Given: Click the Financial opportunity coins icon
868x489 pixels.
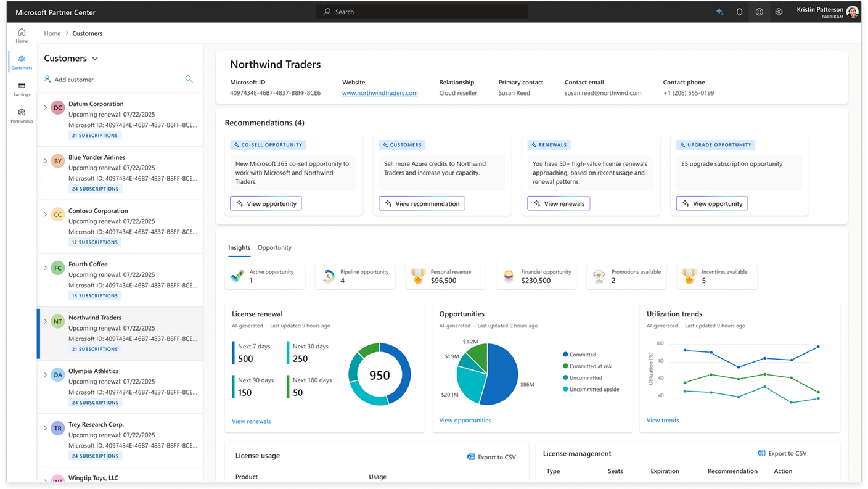Looking at the screenshot, I should tap(509, 276).
